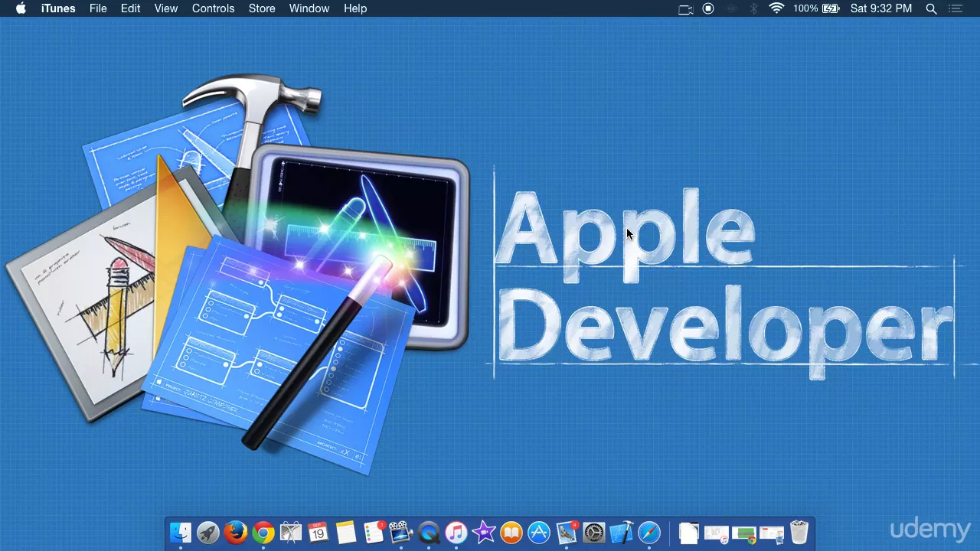
Task: Restore the rightmost minimized window in dock
Action: [772, 534]
